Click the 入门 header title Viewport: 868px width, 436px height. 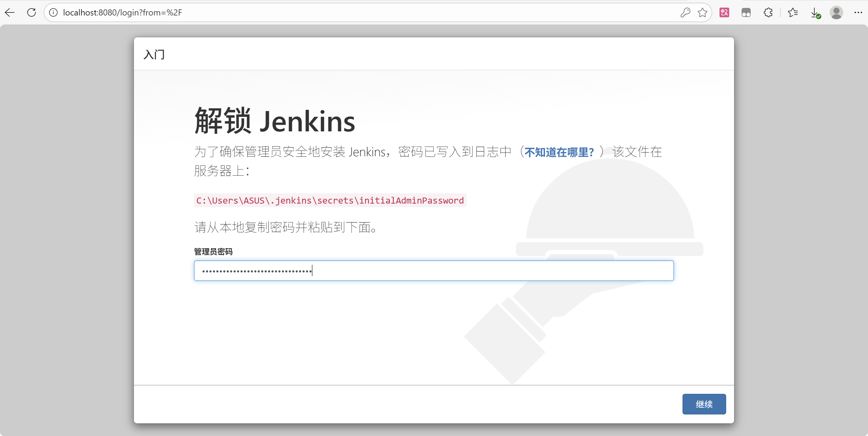154,54
